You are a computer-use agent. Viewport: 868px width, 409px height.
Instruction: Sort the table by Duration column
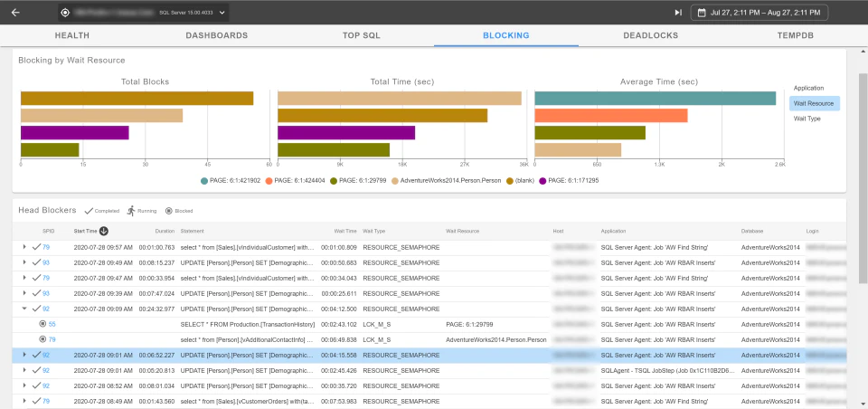165,231
